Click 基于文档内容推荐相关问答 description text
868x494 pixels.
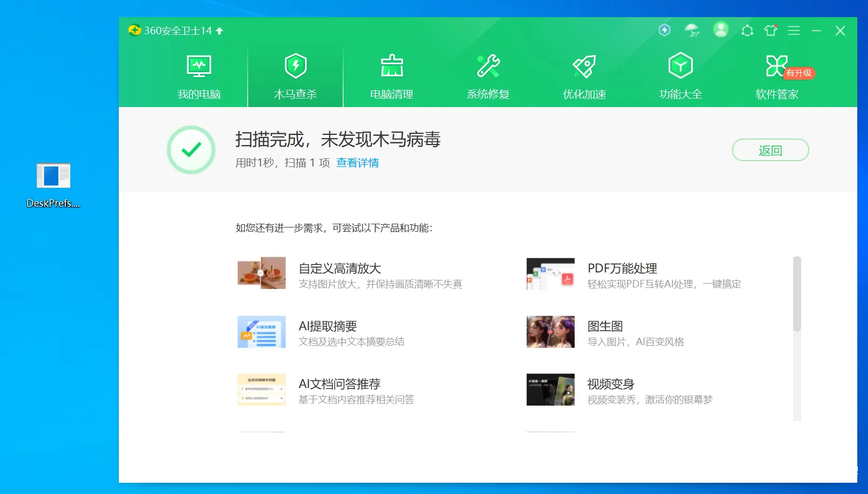[x=356, y=400]
